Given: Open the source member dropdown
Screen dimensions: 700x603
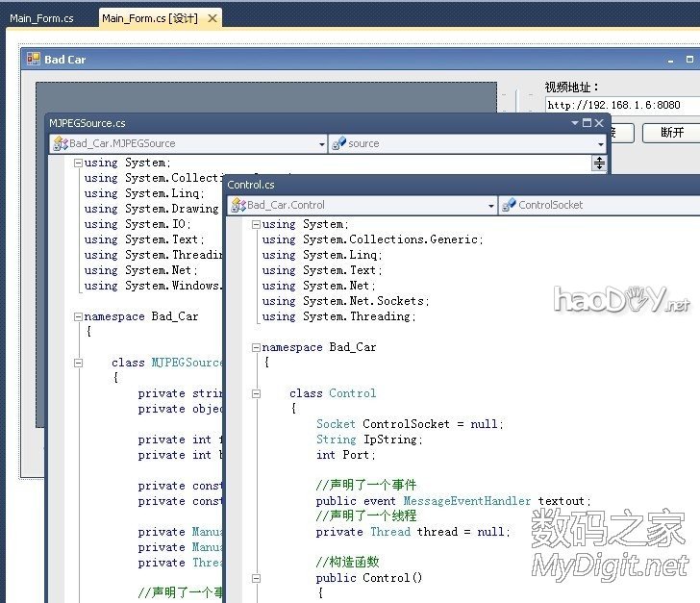Looking at the screenshot, I should (x=600, y=144).
